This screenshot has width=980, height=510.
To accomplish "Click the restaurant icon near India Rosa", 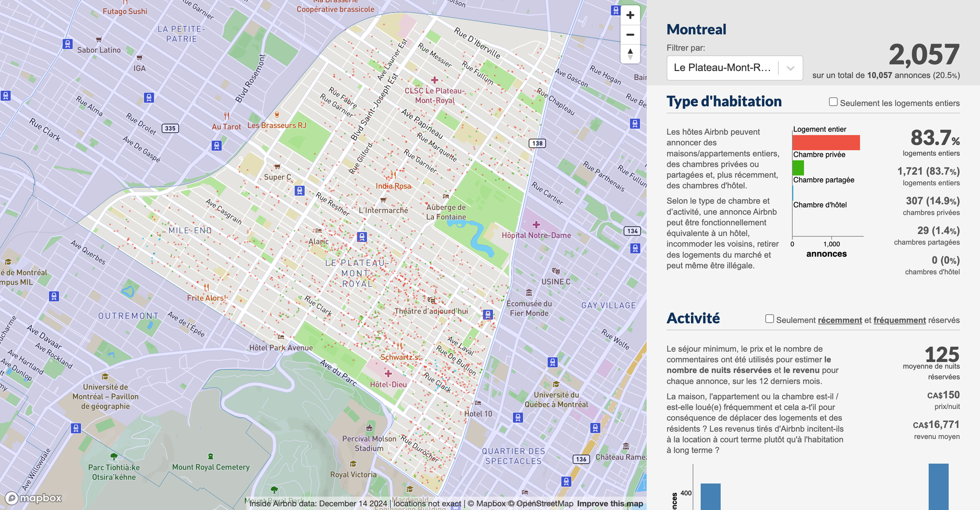I will [394, 175].
